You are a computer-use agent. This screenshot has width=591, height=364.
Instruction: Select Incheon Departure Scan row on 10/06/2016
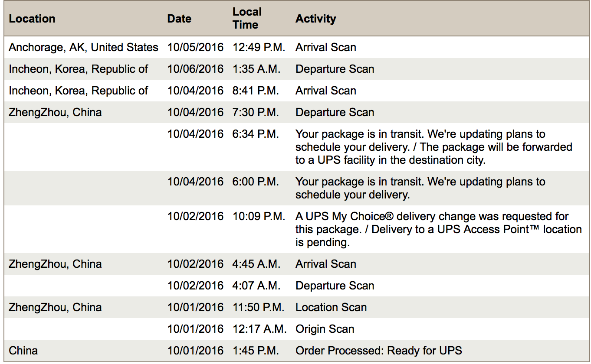click(295, 69)
